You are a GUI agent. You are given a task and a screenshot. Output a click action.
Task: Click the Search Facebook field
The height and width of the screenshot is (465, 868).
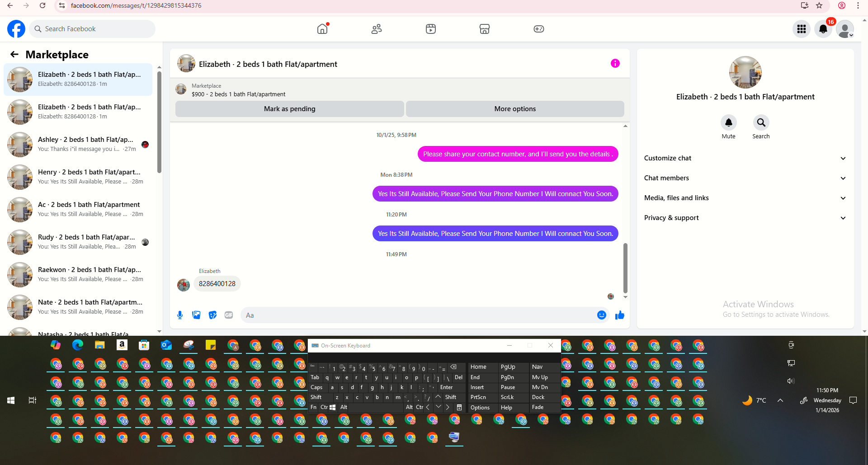coord(92,29)
